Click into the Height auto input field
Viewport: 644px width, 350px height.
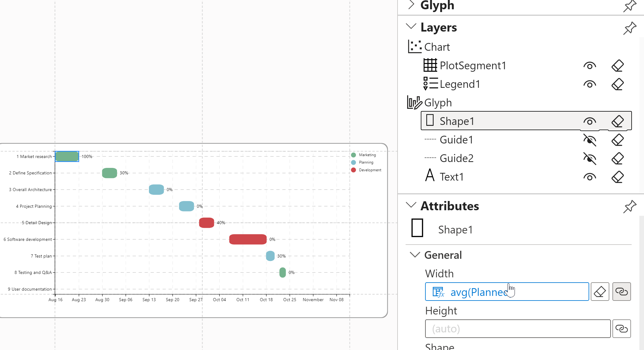(517, 329)
